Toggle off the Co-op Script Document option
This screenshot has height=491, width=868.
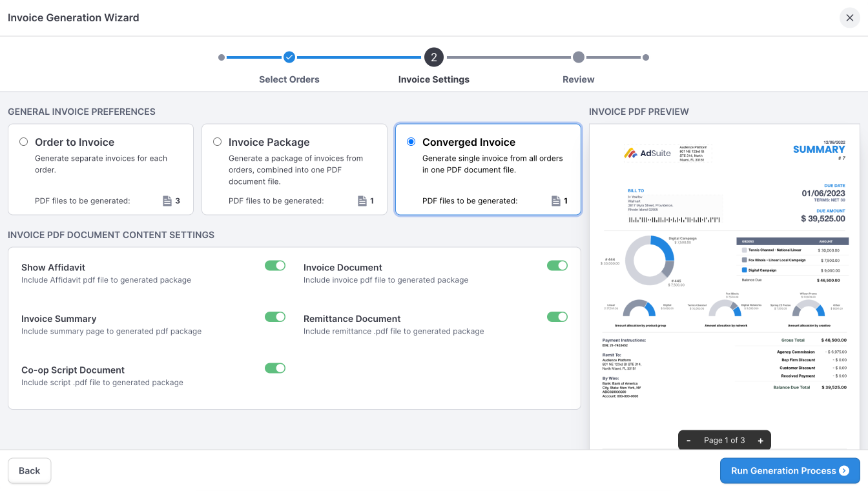[x=275, y=368]
